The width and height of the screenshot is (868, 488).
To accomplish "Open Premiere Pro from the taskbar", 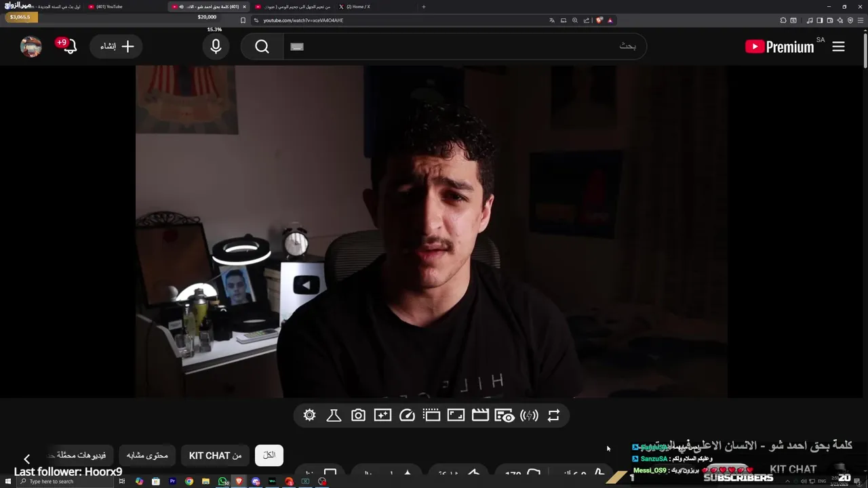I will [x=172, y=481].
